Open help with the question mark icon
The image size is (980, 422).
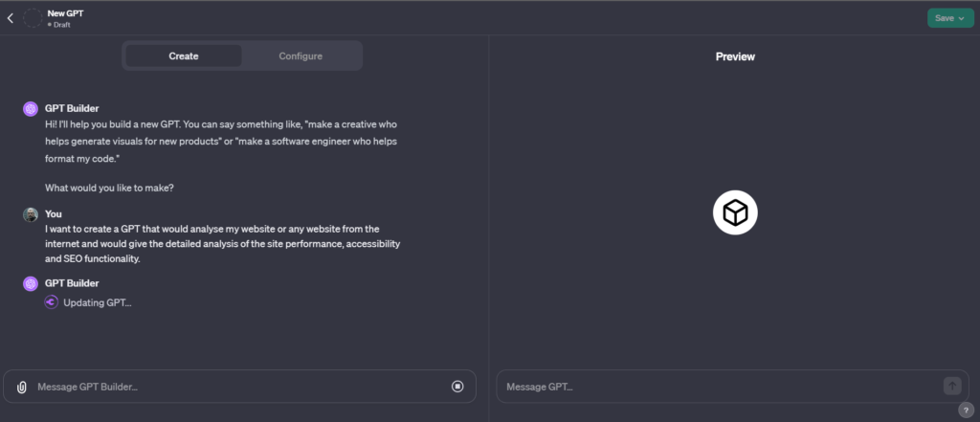[966, 411]
